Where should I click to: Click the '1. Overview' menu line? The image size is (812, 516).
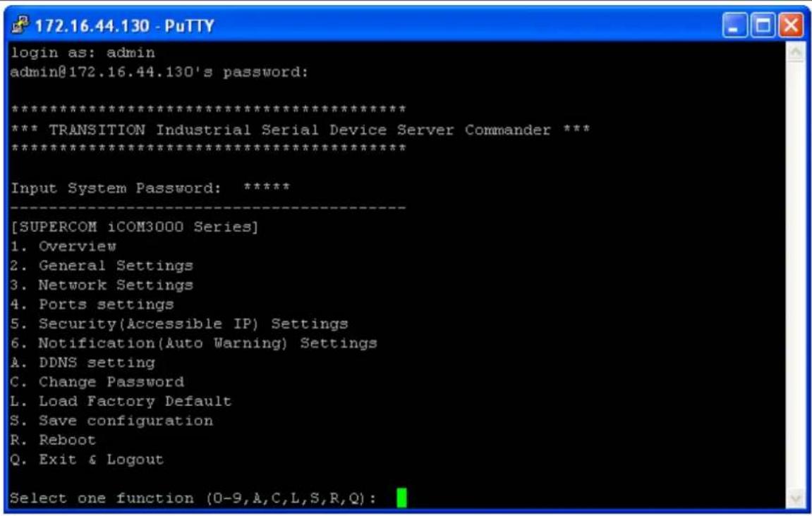[x=63, y=246]
